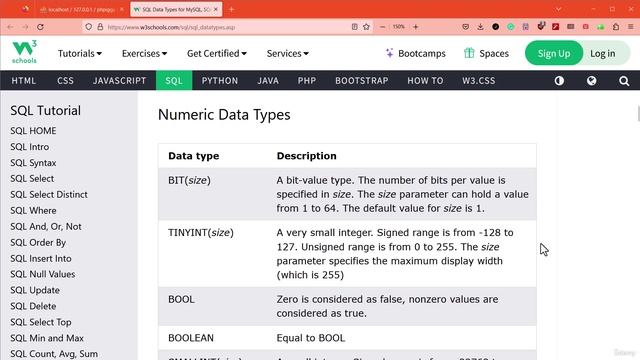Click the page vertical scrollbar thumb

point(638,113)
